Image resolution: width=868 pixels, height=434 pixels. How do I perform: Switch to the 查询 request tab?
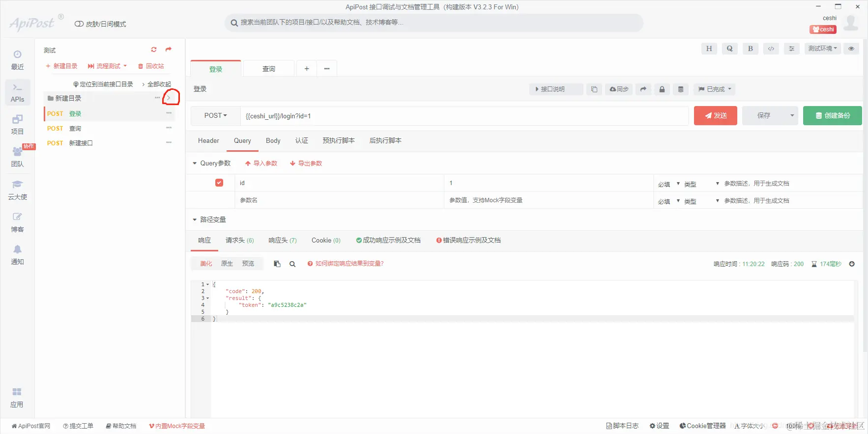tap(269, 69)
